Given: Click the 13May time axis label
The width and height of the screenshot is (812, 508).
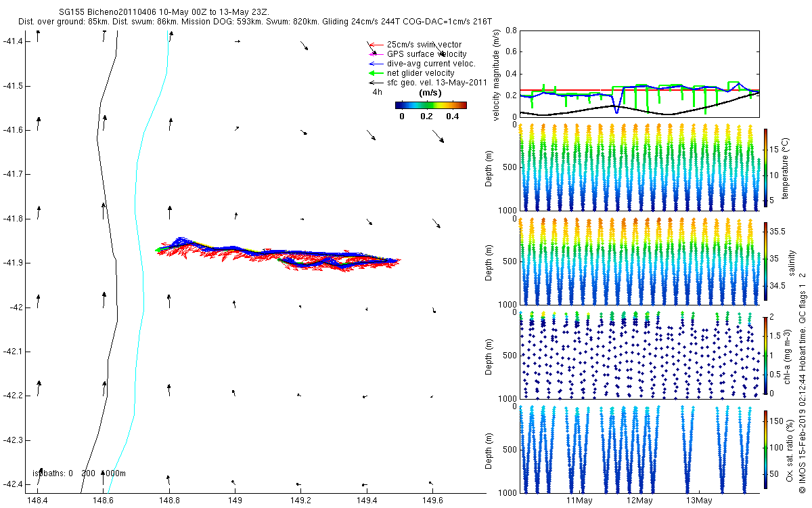Looking at the screenshot, I should 699,501.
